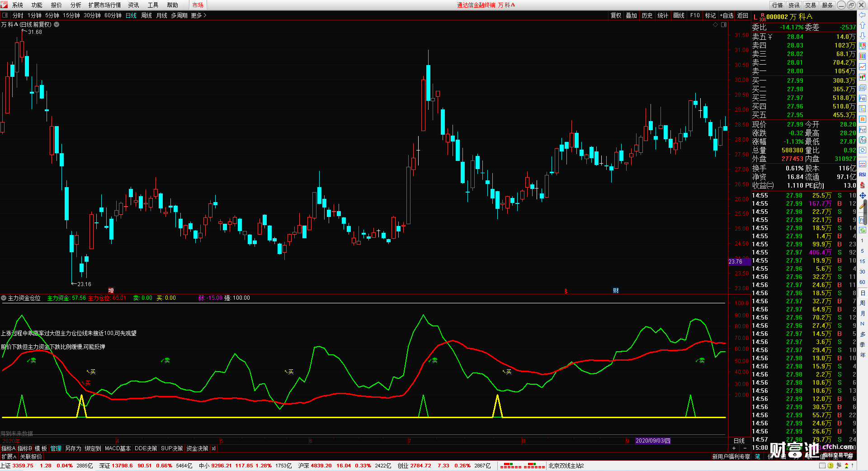Open the 主力资金仓位 indicator dropdown circle
Image resolution: width=868 pixels, height=471 pixels.
point(4,298)
